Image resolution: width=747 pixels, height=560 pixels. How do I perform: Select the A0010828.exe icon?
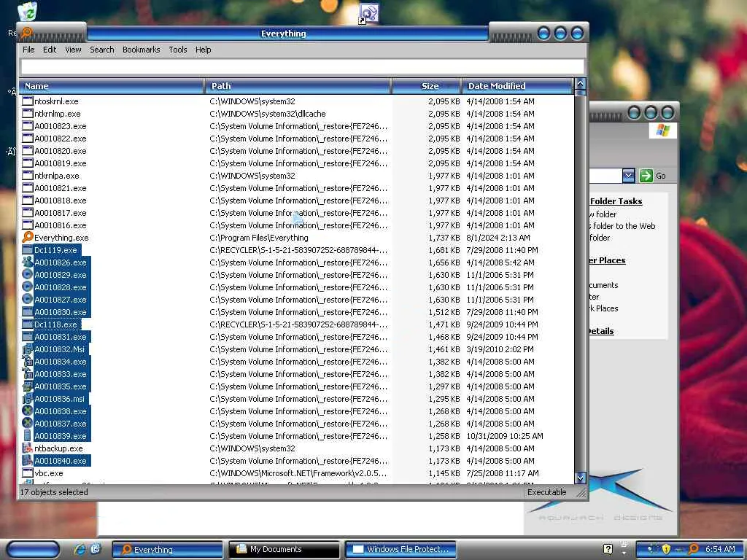click(x=28, y=287)
